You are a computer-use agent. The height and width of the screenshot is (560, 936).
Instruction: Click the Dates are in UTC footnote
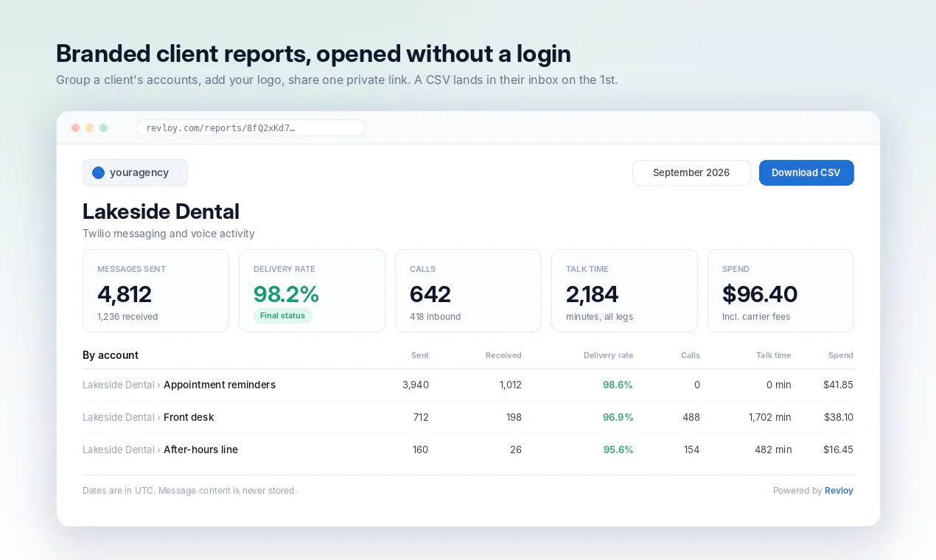190,490
